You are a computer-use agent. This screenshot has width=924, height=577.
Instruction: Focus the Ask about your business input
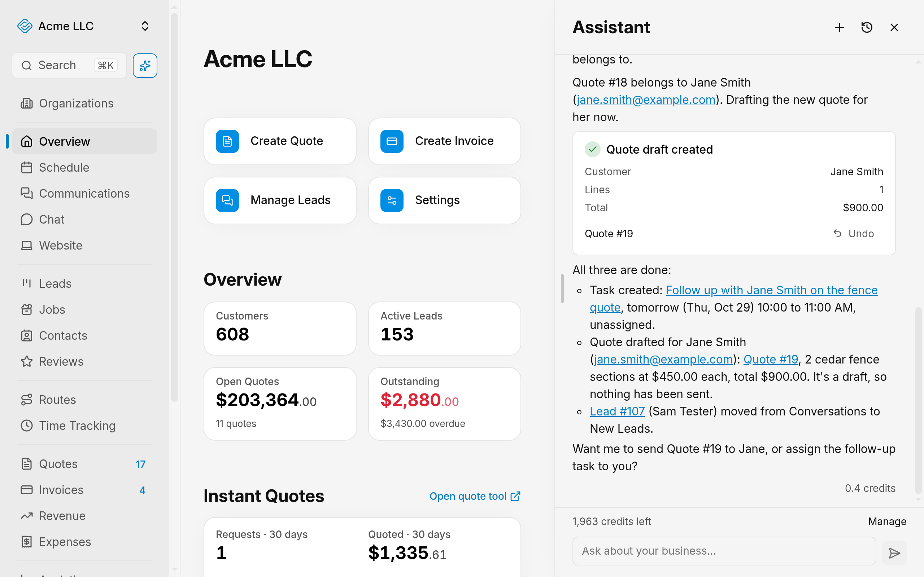point(724,551)
